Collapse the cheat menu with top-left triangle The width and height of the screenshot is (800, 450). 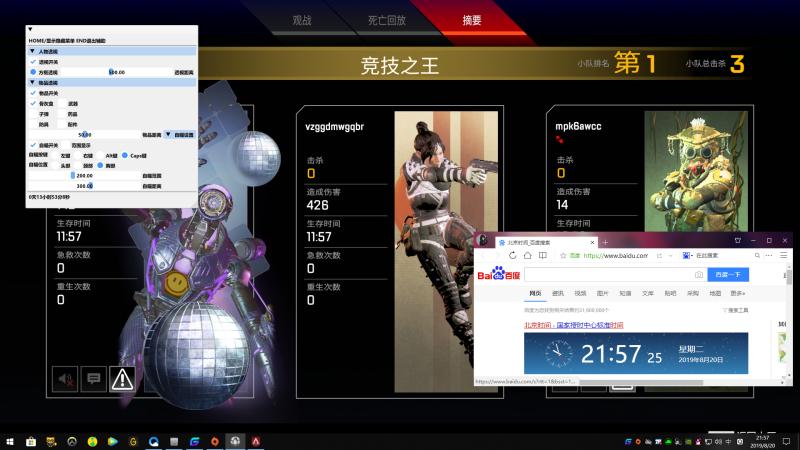[30, 29]
